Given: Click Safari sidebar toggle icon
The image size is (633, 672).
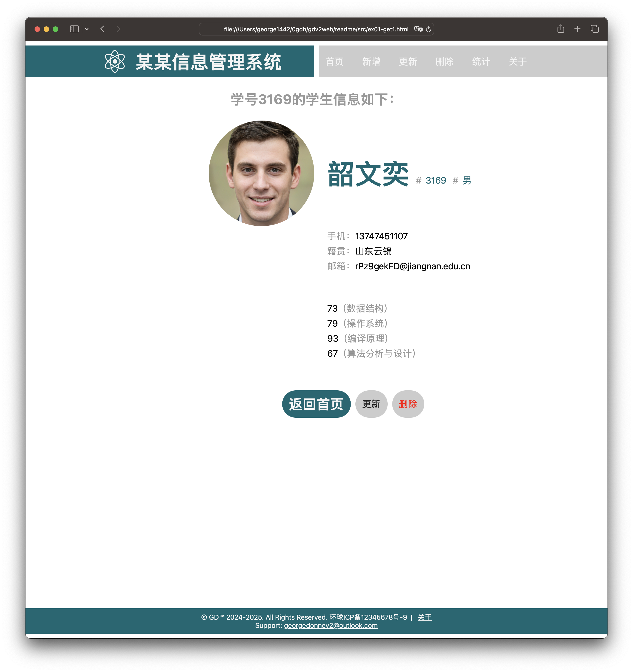Looking at the screenshot, I should point(74,29).
